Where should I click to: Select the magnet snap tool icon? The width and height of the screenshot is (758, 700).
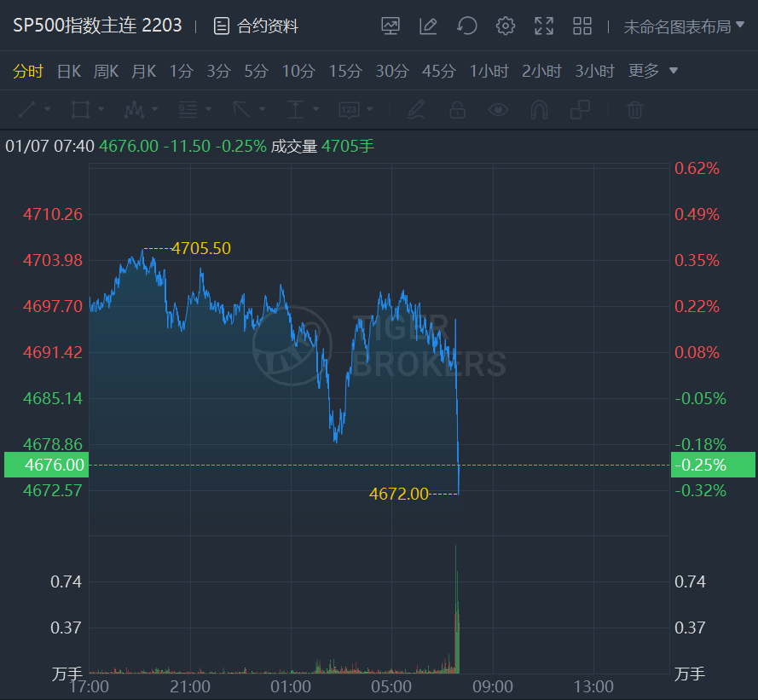(539, 110)
